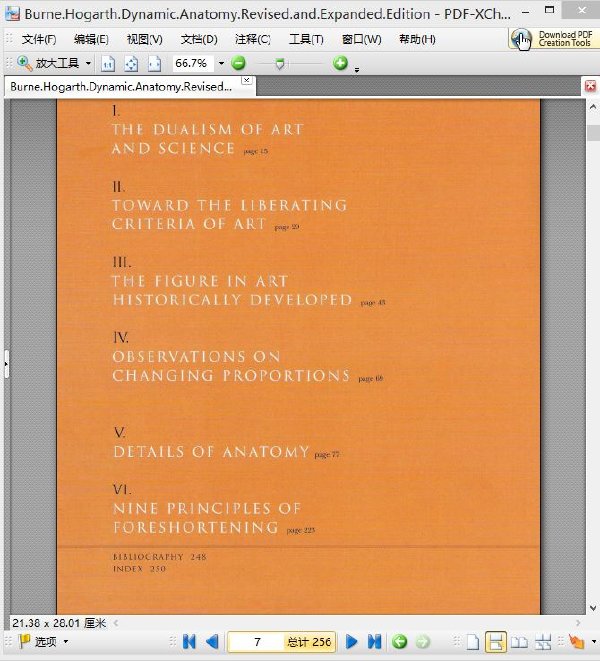The image size is (600, 661).
Task: Click the zoom slider handle
Action: click(280, 64)
